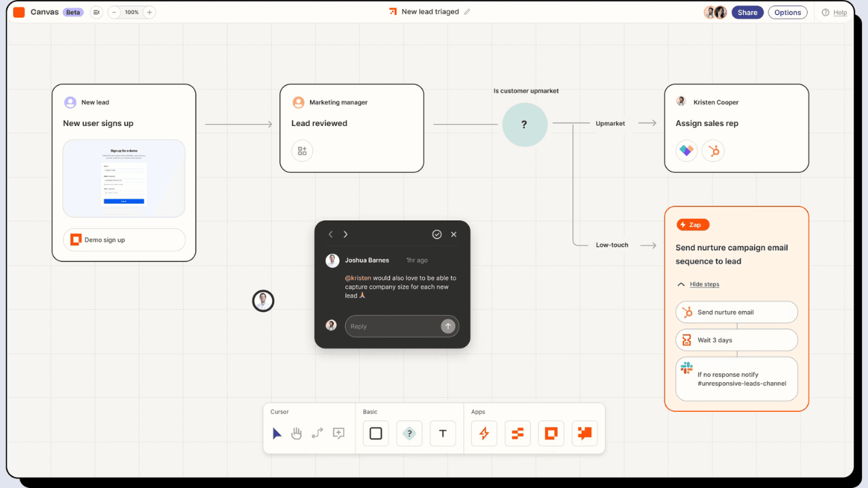Pick the add comment tool
Viewport: 868px width, 488px height.
tap(339, 433)
